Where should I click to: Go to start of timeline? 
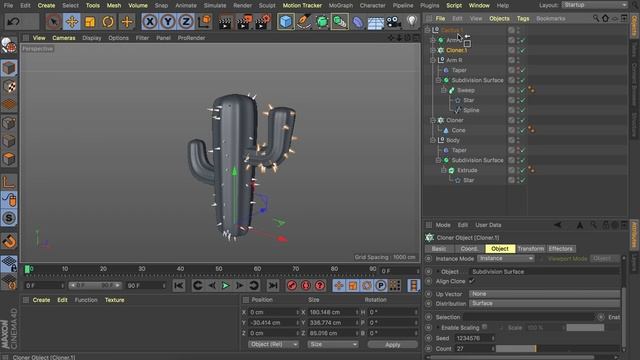(179, 285)
